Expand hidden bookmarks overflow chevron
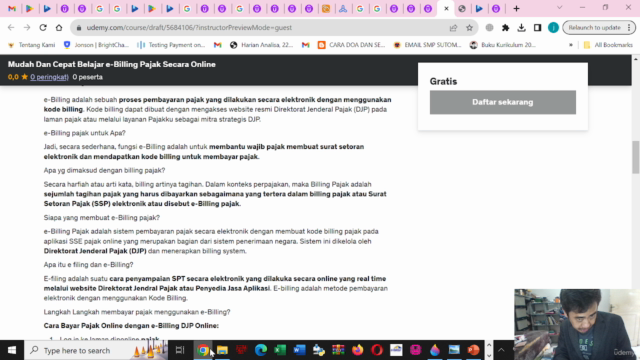The width and height of the screenshot is (640, 360). pos(571,45)
